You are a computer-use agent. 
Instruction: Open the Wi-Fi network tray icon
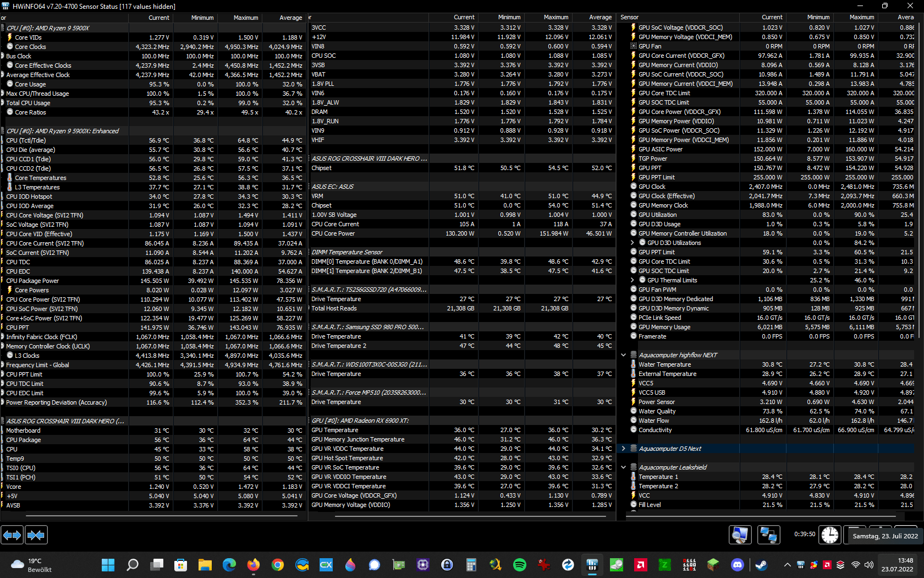[856, 565]
